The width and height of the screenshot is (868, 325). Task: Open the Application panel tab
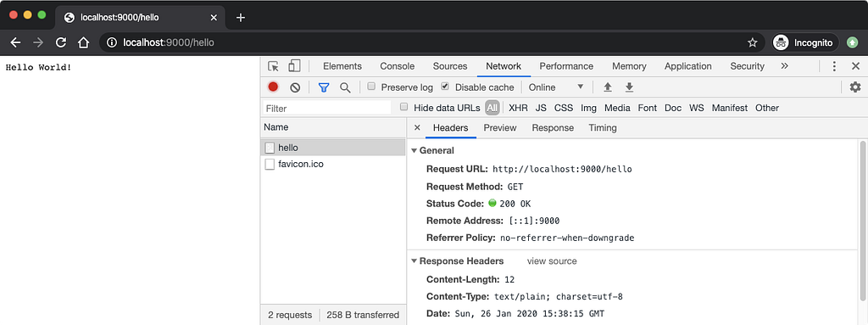688,66
